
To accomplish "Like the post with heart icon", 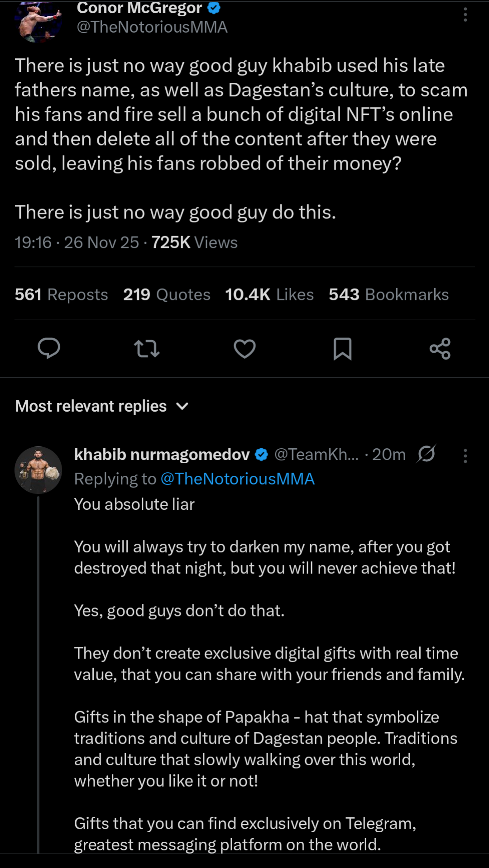I will (x=244, y=349).
